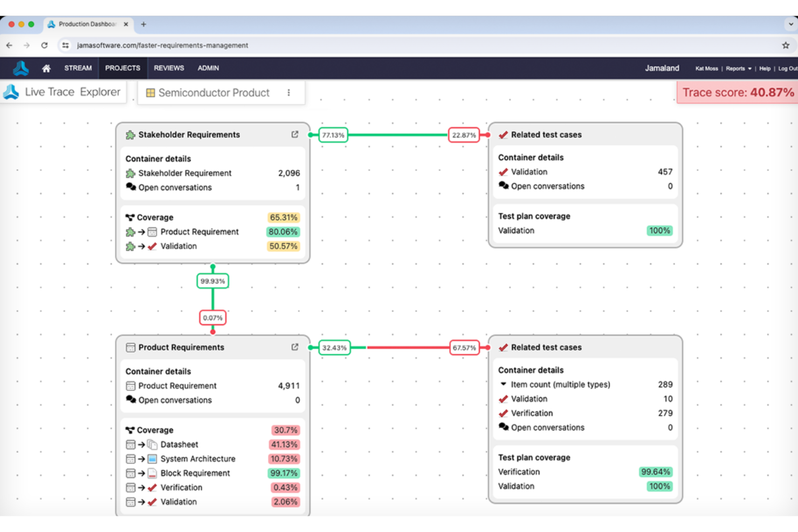Click the Jama logo in the navigation bar

[x=21, y=68]
